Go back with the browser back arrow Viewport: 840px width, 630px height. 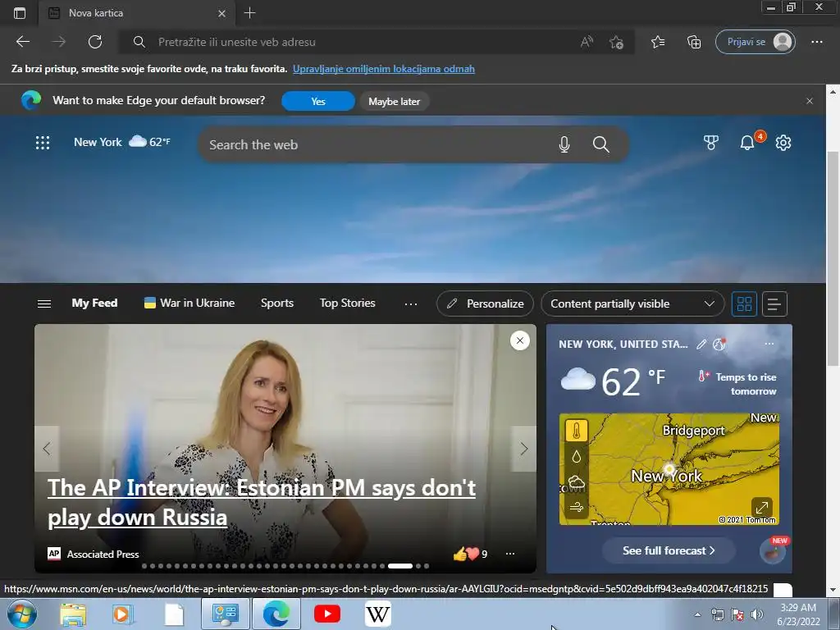[23, 42]
